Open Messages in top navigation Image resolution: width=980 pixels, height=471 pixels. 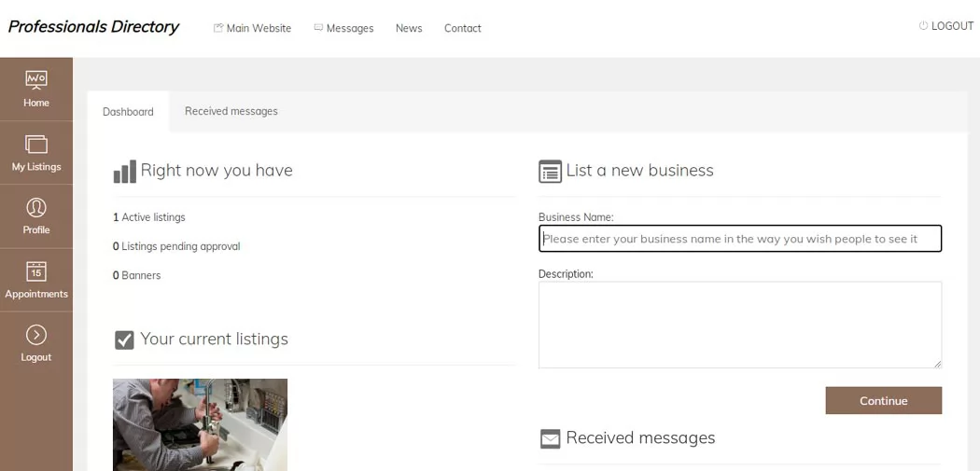(x=350, y=28)
